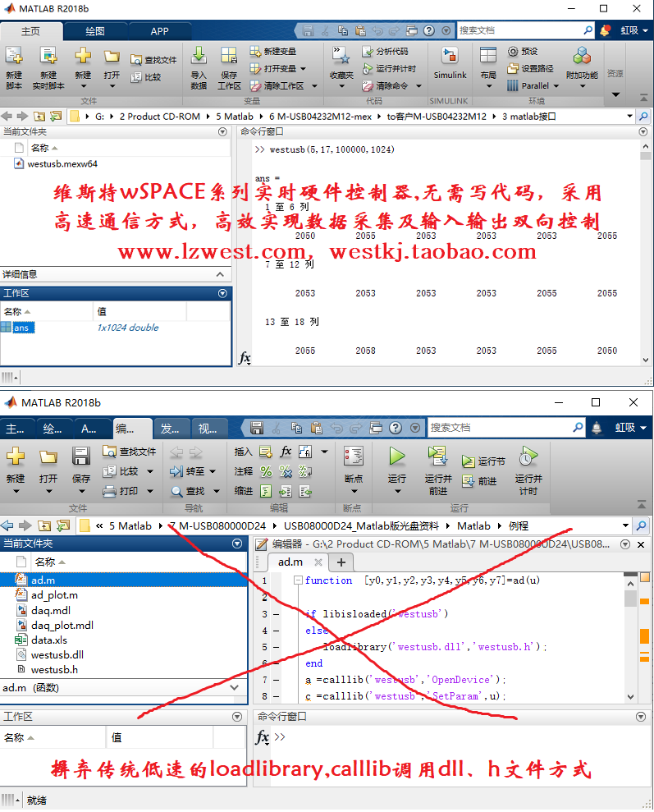
Task: Switch to Plots tab in top window
Action: (95, 31)
